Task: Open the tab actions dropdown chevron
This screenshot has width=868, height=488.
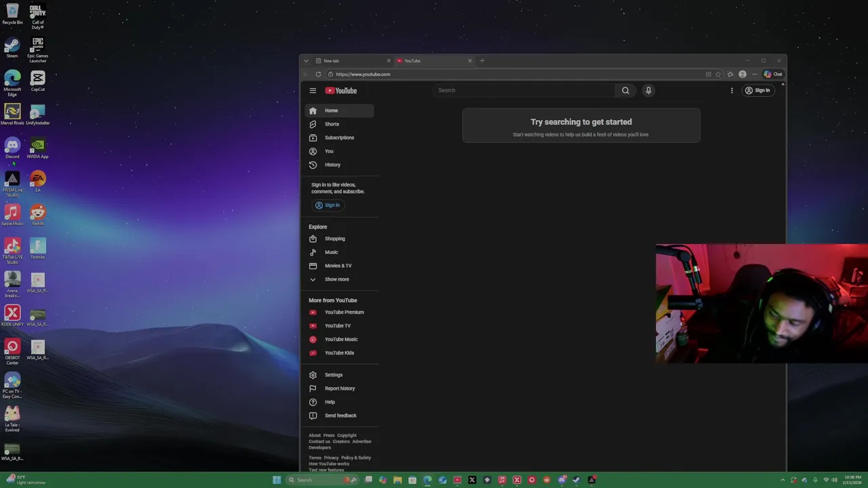Action: (306, 61)
